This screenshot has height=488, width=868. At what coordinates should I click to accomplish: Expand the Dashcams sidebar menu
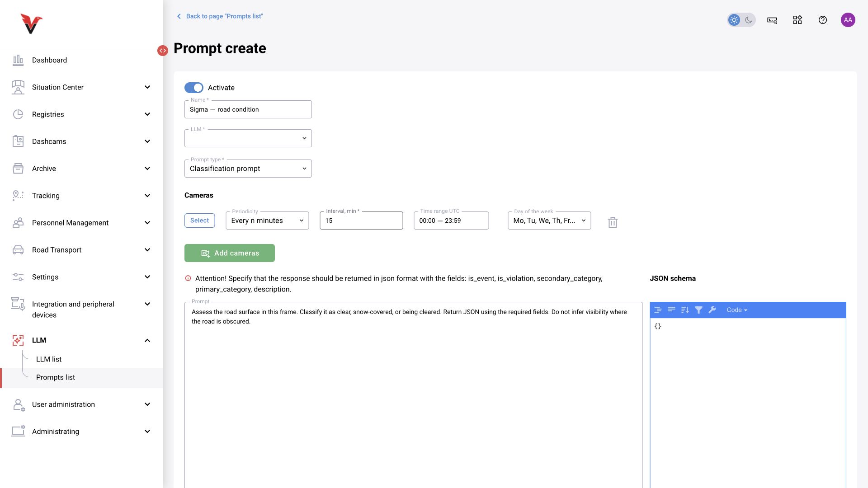81,141
